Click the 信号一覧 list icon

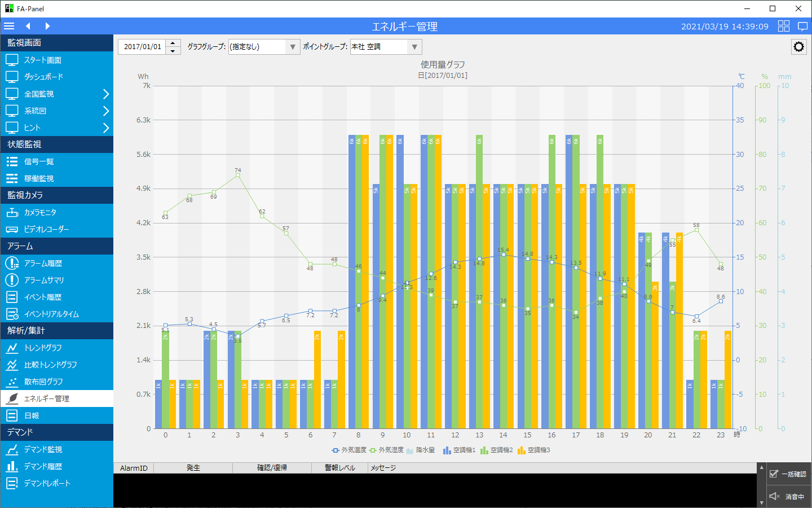tap(12, 161)
